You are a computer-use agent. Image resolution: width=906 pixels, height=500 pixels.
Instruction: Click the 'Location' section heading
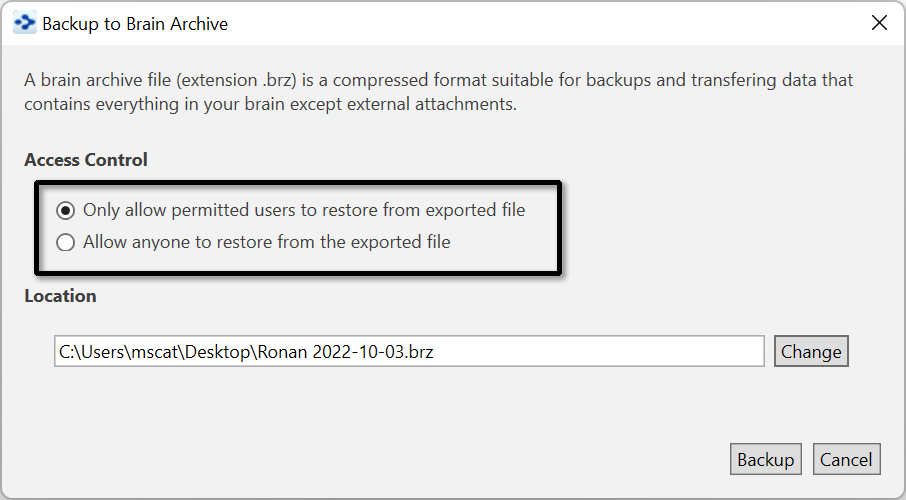pos(60,296)
